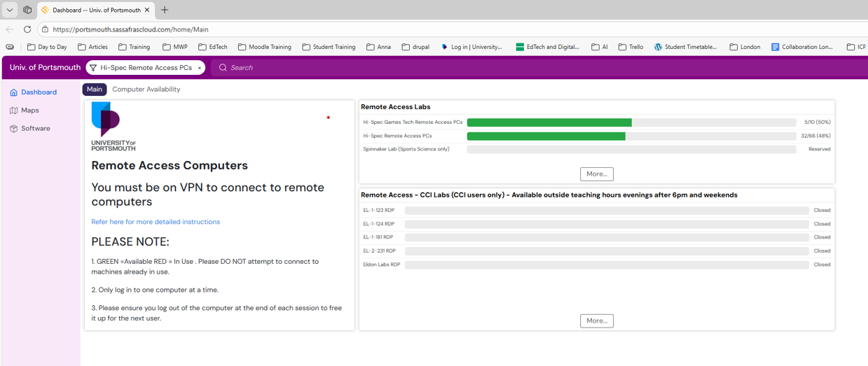This screenshot has height=366, width=868.
Task: Open EdTech bookmark folder
Action: (x=212, y=47)
